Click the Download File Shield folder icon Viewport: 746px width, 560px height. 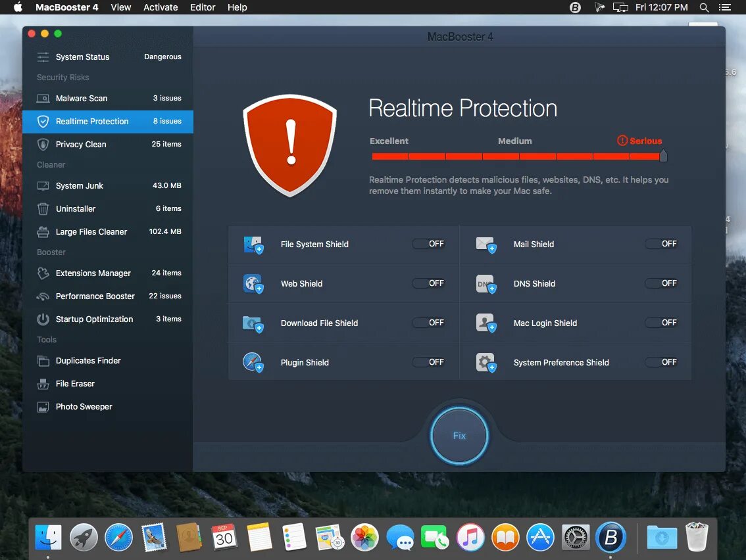point(253,324)
